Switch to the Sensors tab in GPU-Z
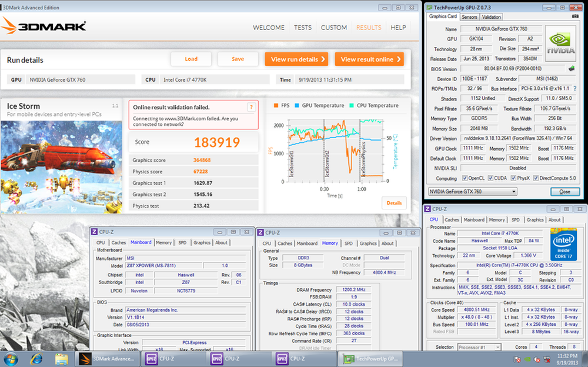The image size is (588, 367). (x=469, y=17)
